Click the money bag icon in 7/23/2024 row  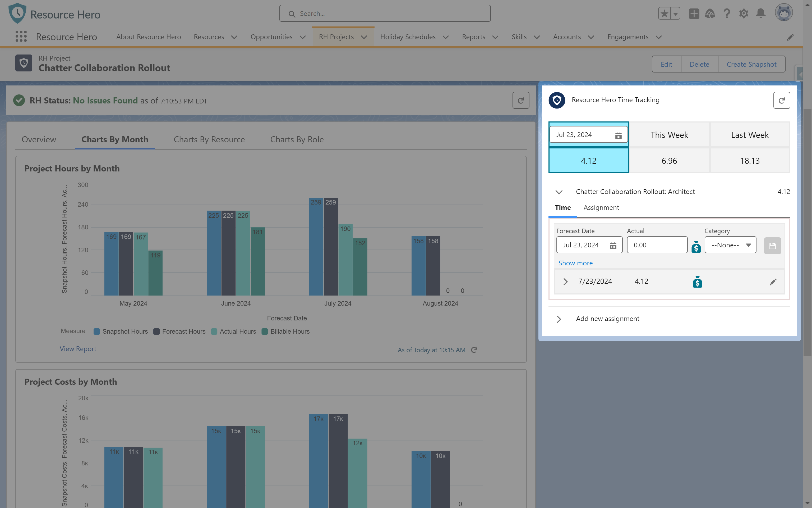pos(698,282)
